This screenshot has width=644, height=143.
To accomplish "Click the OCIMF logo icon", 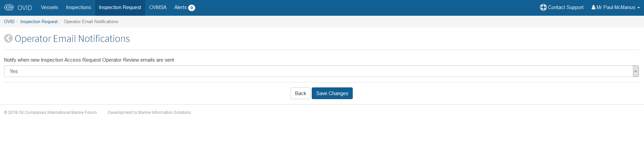I will [9, 7].
